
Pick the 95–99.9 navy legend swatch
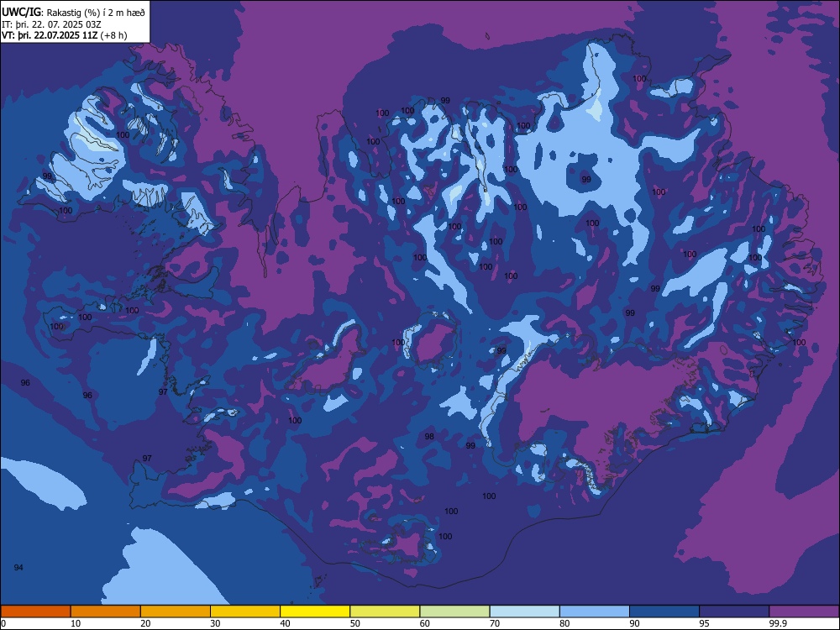tap(734, 612)
